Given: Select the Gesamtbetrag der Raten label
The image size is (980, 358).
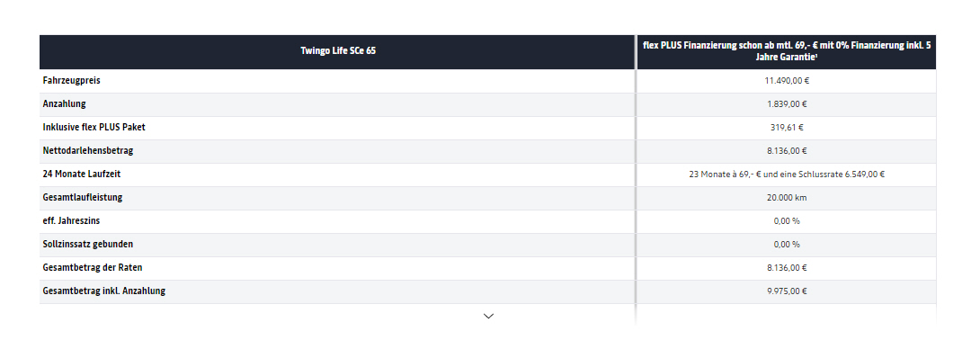Looking at the screenshot, I should click(x=93, y=267).
